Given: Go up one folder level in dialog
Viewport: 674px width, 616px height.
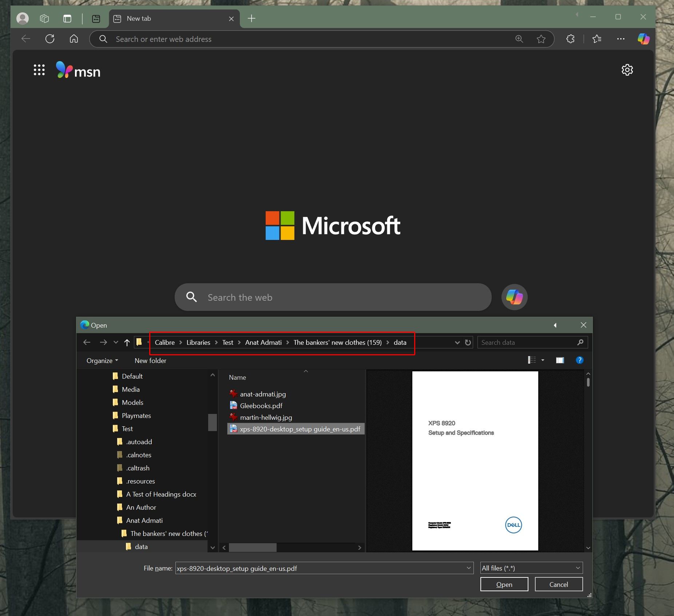Looking at the screenshot, I should click(x=127, y=343).
